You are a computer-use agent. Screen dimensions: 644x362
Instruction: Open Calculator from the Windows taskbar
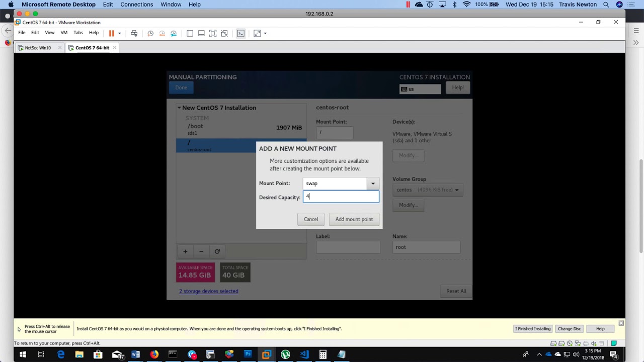[323, 354]
